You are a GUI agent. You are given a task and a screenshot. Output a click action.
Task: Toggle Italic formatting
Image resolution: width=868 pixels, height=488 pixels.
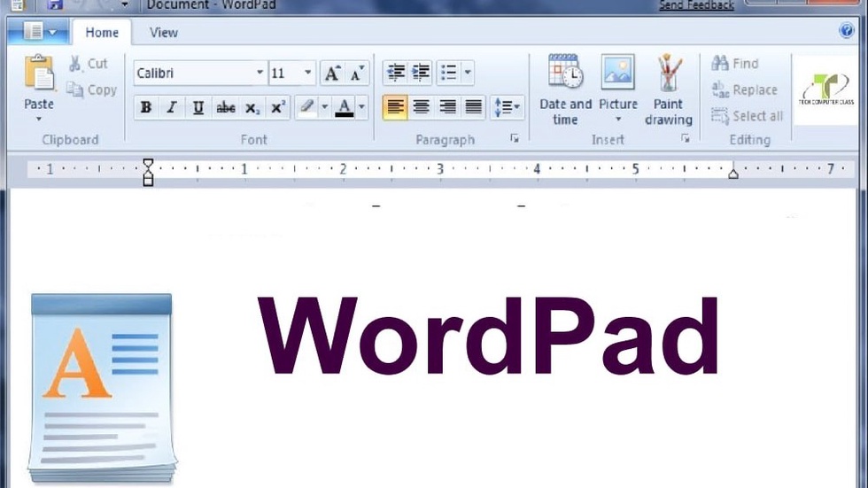pos(172,108)
